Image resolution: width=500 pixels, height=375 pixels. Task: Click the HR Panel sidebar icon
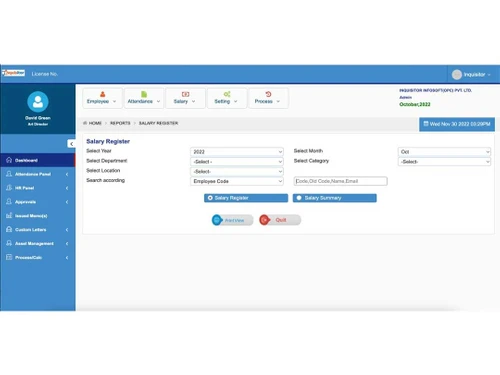pos(9,188)
